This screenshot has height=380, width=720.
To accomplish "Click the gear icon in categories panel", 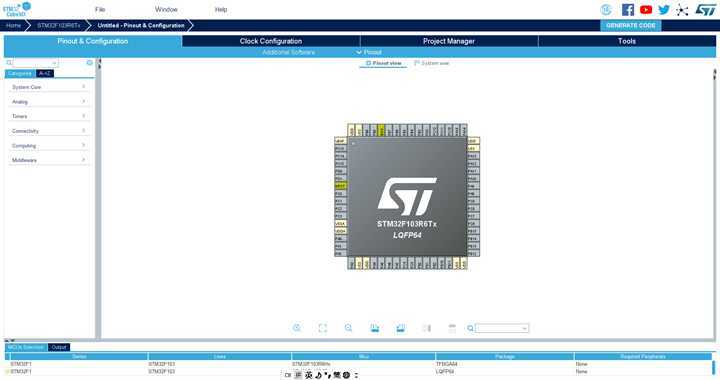I will [90, 62].
